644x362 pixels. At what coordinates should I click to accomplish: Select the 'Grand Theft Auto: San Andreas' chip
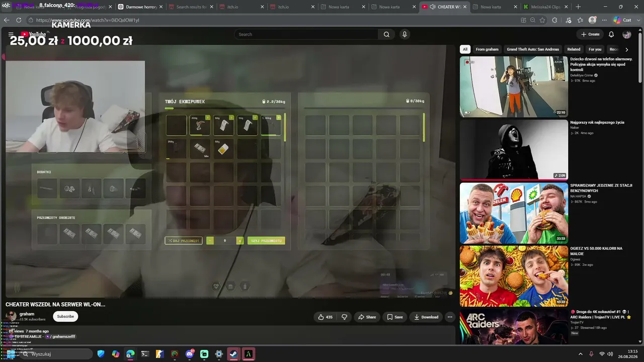[x=533, y=49]
